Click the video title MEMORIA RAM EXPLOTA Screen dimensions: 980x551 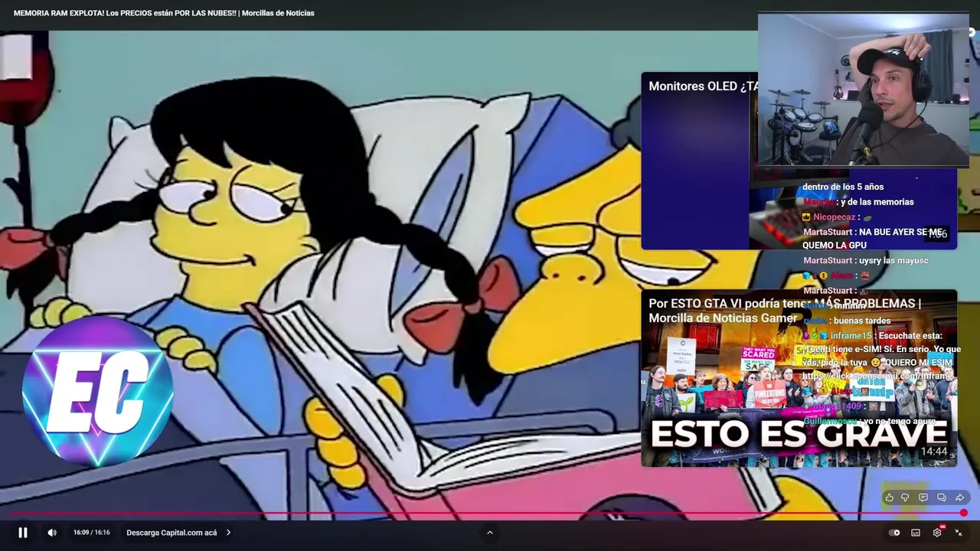pyautogui.click(x=164, y=13)
